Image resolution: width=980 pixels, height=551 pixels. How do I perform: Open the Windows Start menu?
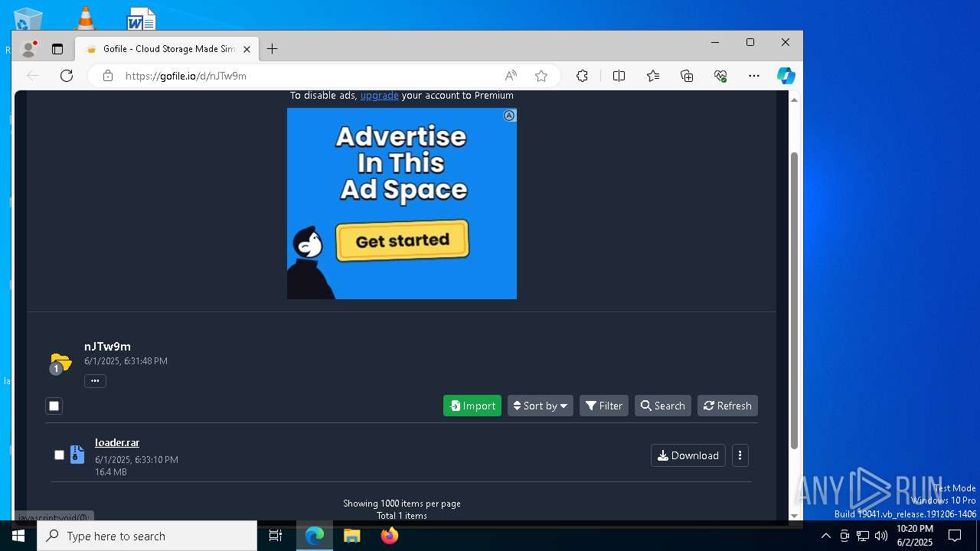(18, 536)
